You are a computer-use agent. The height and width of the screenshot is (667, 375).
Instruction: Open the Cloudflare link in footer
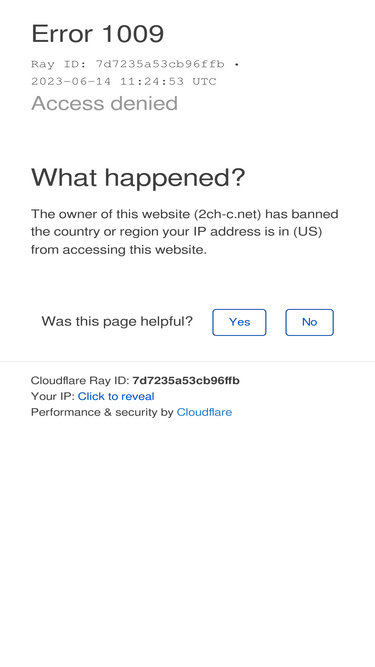point(204,412)
